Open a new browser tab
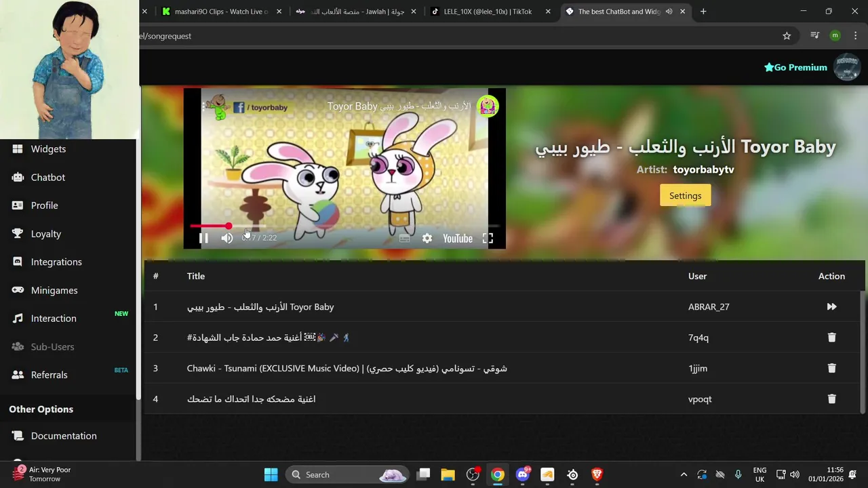 pos(703,12)
